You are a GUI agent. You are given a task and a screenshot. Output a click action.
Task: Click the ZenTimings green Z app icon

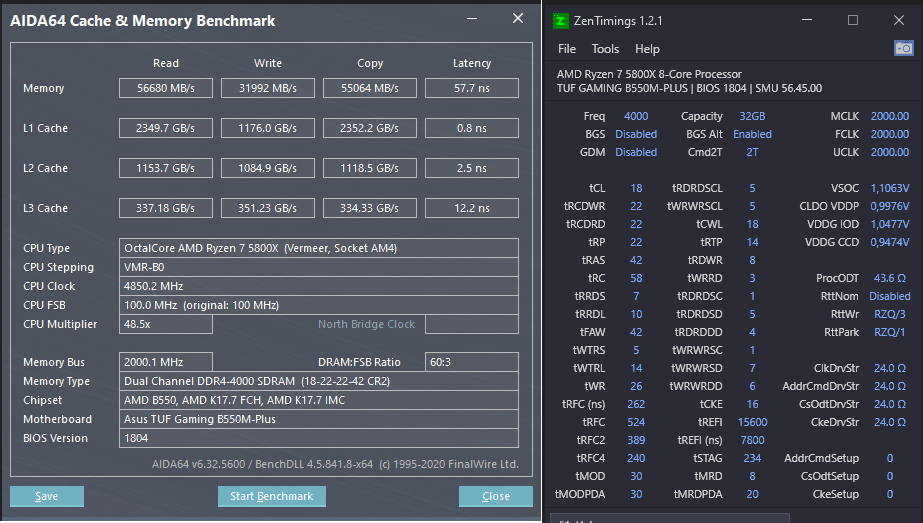560,21
